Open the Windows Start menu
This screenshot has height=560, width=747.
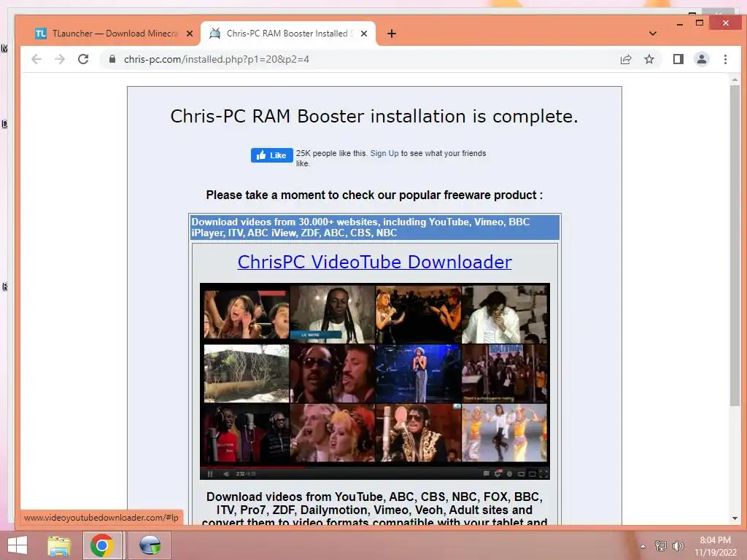coord(18,545)
